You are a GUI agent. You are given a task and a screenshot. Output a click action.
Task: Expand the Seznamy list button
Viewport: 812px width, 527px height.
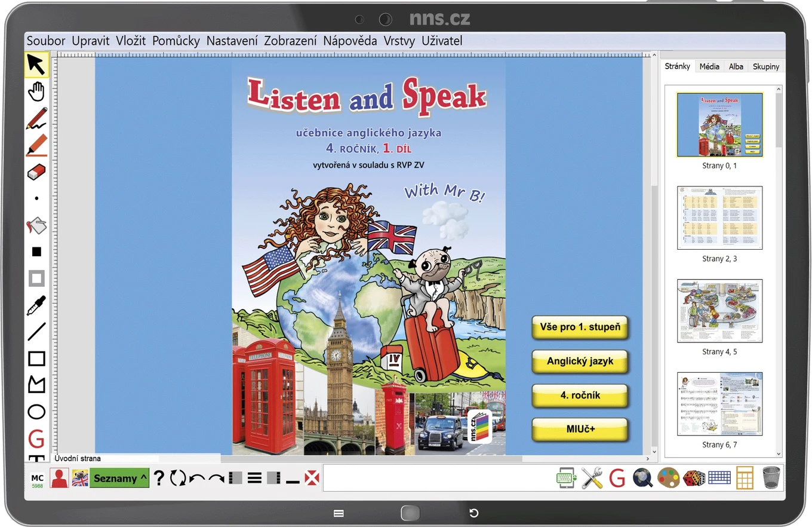pos(119,478)
